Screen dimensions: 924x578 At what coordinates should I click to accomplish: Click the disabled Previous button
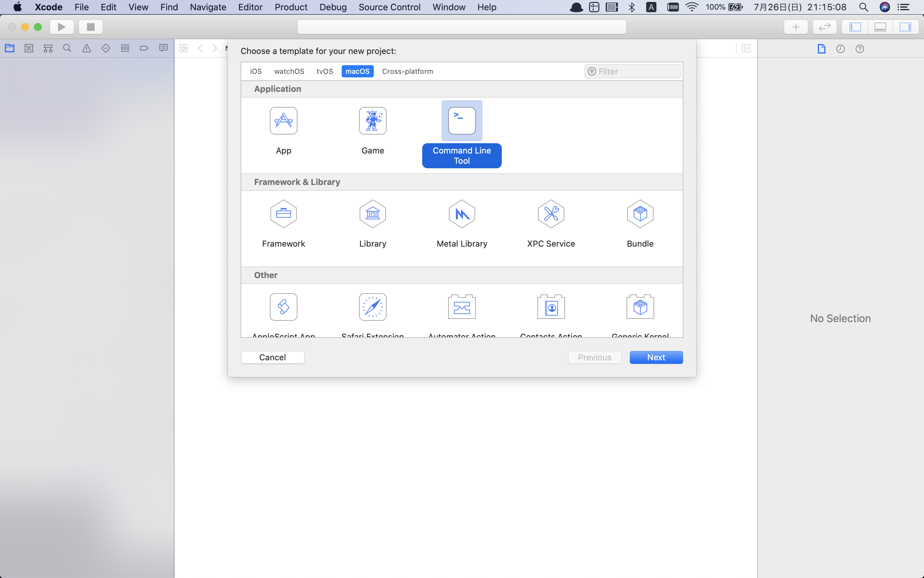(595, 357)
